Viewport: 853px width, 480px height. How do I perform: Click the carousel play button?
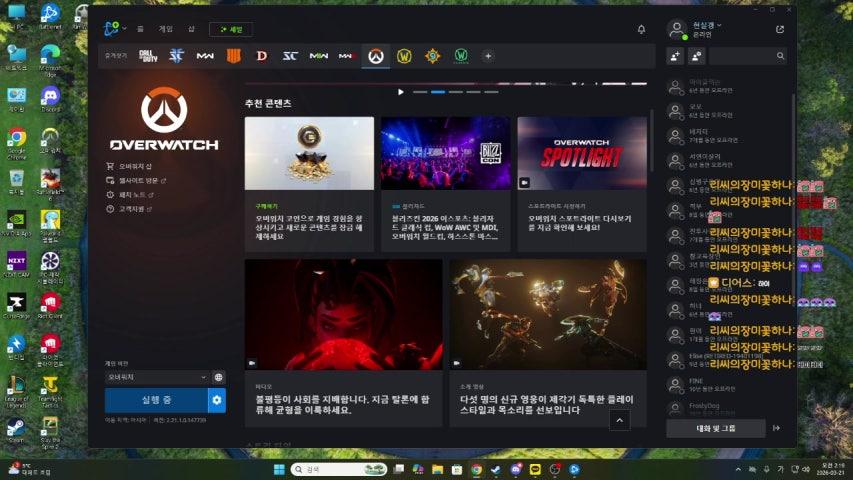click(x=400, y=92)
